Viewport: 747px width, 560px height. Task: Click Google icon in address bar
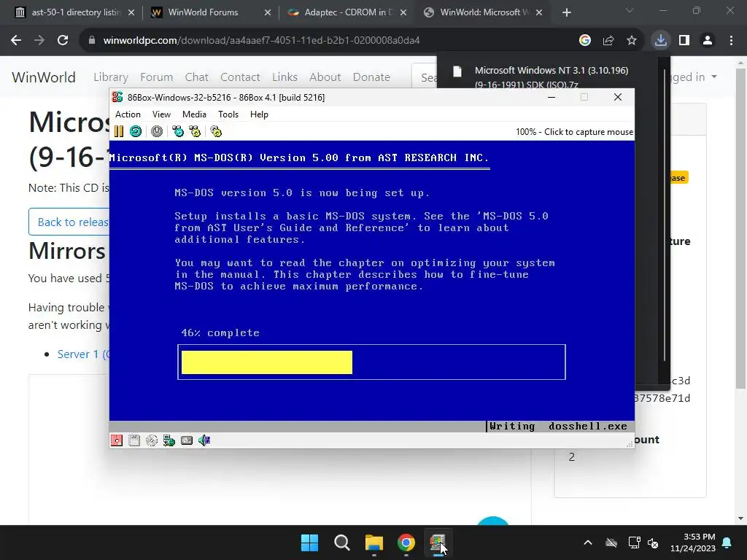coord(585,40)
